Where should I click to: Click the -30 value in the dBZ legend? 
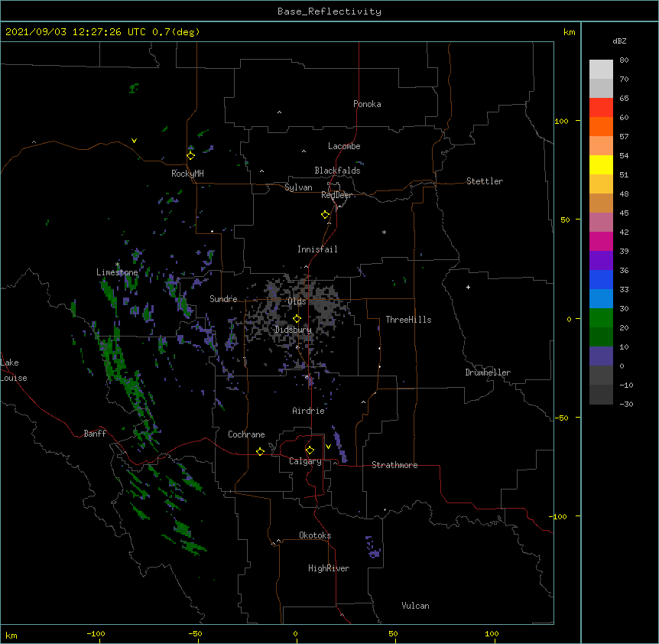tap(626, 405)
